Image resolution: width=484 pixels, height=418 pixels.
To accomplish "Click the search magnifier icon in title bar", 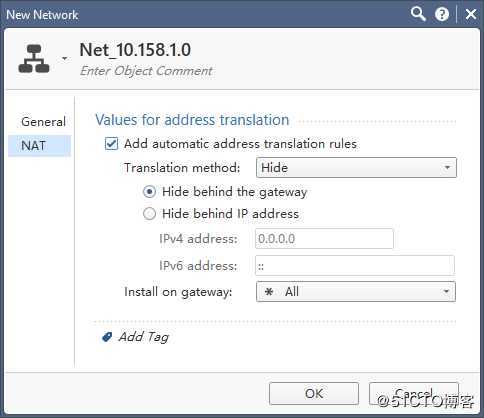I will (x=418, y=14).
